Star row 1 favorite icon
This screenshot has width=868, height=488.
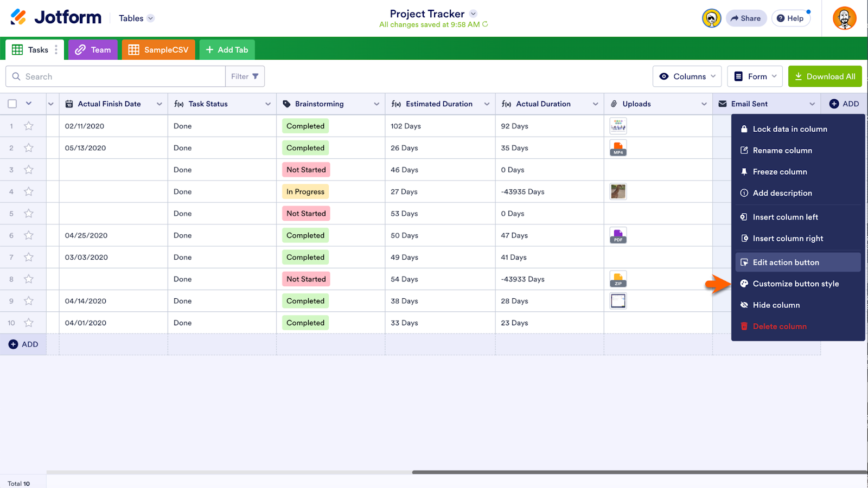29,126
